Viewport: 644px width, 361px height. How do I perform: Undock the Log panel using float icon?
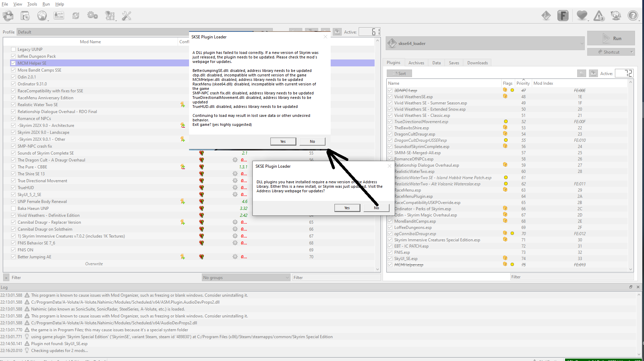(x=631, y=287)
